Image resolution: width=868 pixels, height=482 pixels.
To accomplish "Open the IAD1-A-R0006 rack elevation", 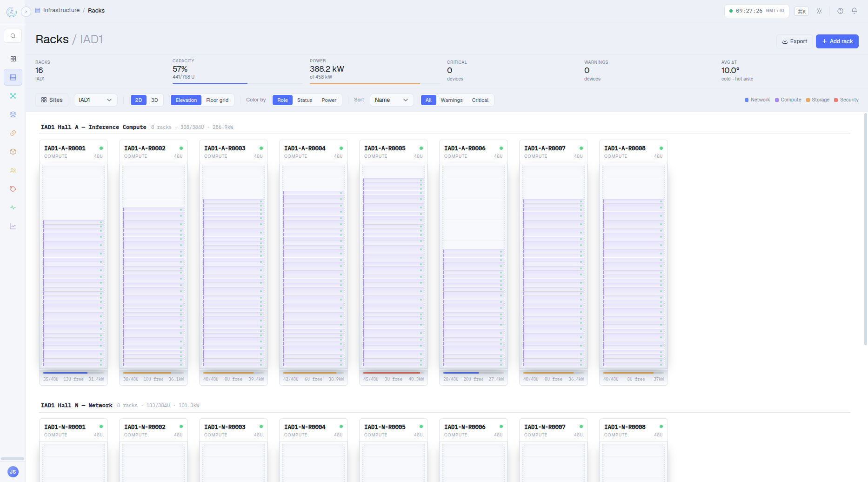I will pyautogui.click(x=474, y=266).
